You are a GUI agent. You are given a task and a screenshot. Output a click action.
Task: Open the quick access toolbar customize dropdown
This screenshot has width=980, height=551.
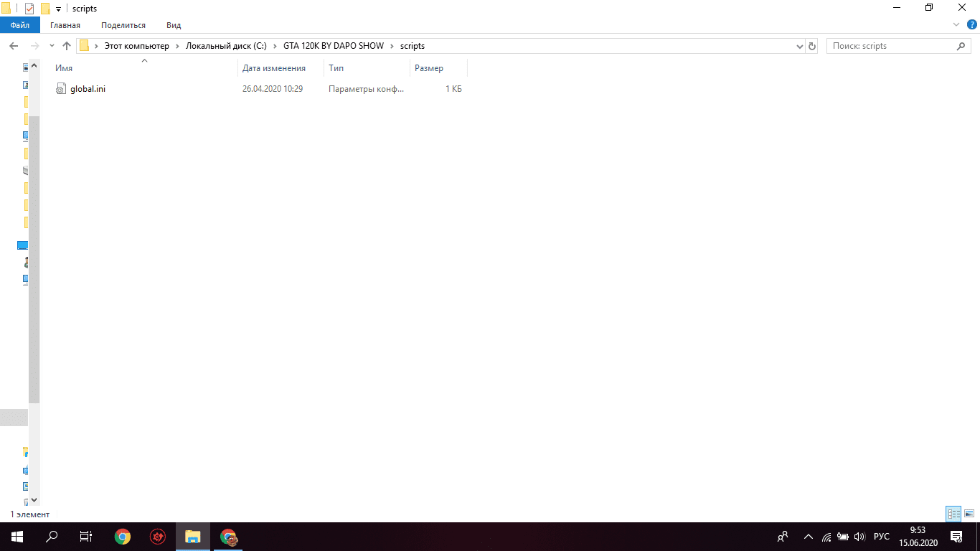point(58,9)
